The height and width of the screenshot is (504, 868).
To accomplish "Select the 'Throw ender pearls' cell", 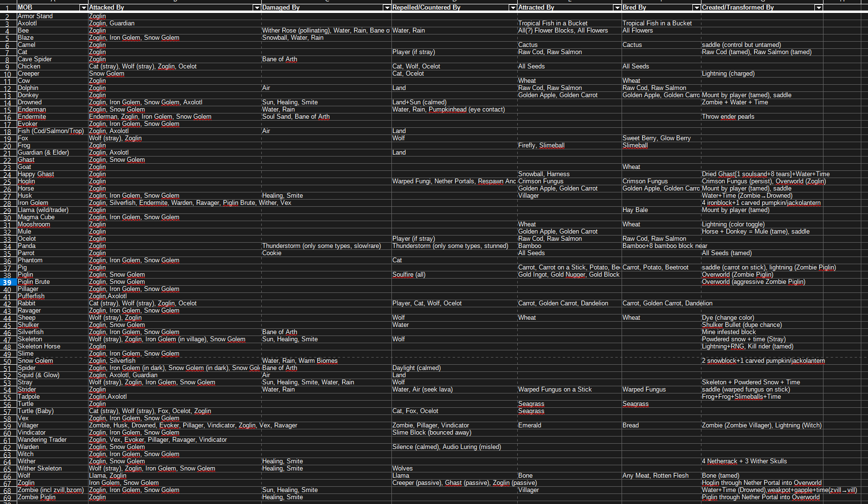I will pos(762,117).
